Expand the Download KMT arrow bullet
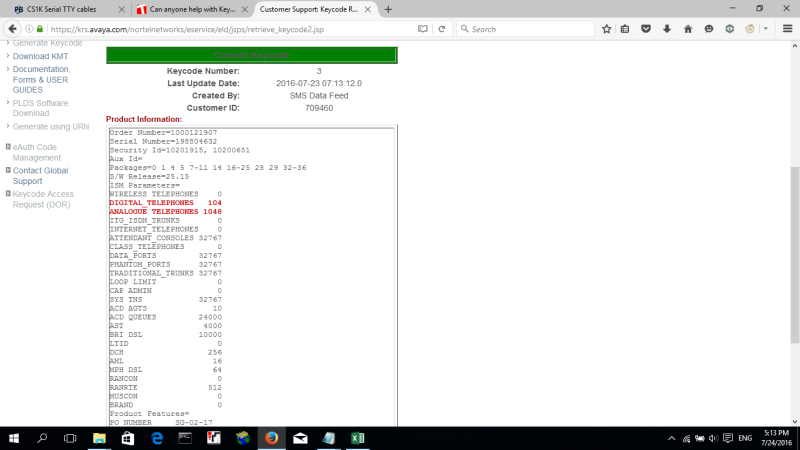The width and height of the screenshot is (800, 450). [8, 56]
